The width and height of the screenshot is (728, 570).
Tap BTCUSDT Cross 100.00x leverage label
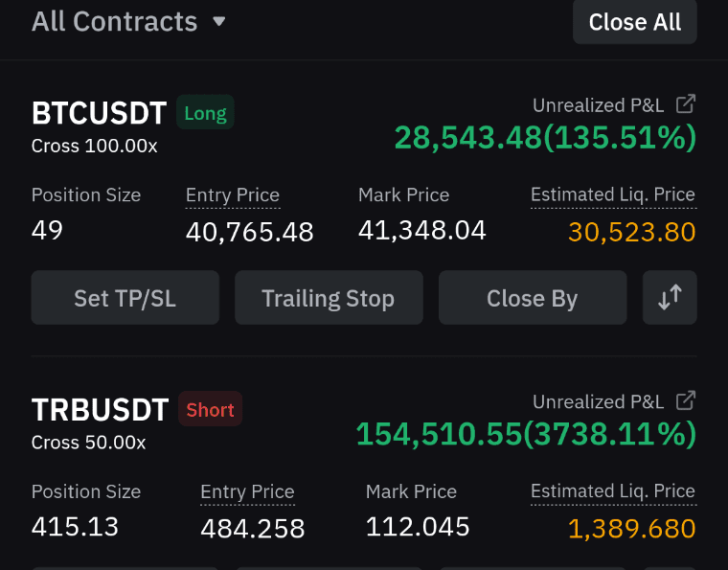[x=94, y=147]
